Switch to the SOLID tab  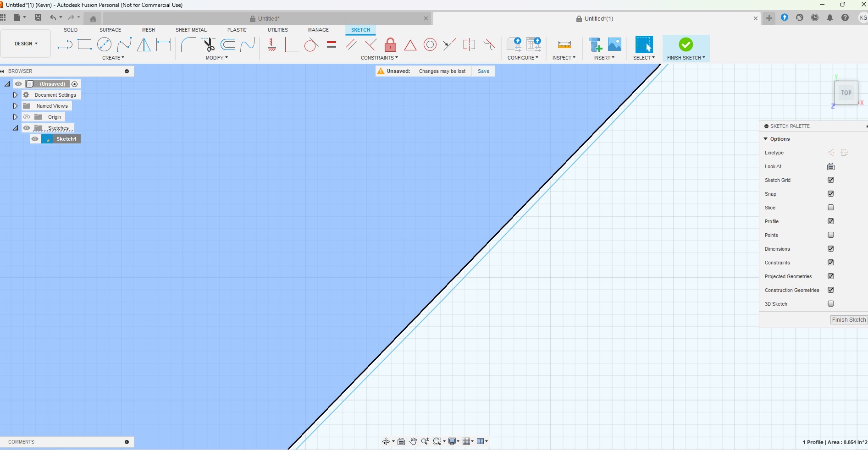coord(71,30)
